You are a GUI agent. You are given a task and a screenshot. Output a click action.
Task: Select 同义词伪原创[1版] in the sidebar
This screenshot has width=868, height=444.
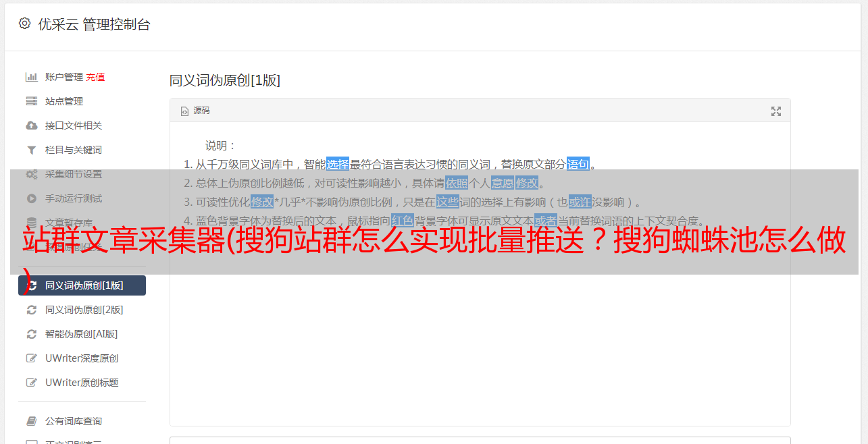tap(82, 285)
